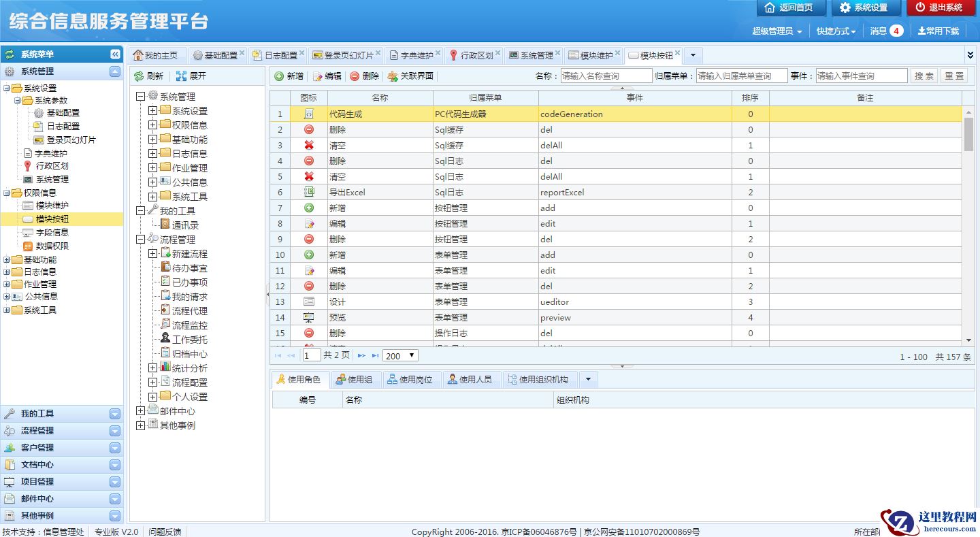The image size is (980, 537).
Task: Click the 关联界面 toolbar icon
Action: click(393, 76)
